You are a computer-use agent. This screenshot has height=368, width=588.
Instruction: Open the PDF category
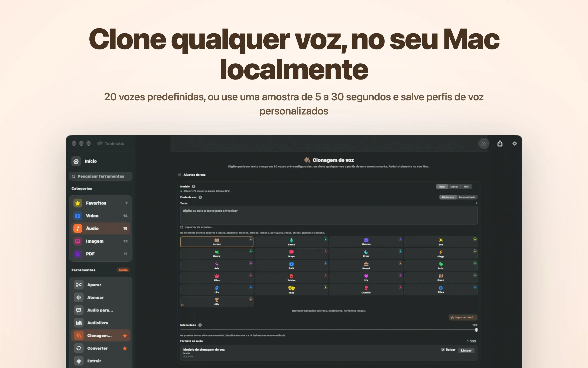[101, 254]
